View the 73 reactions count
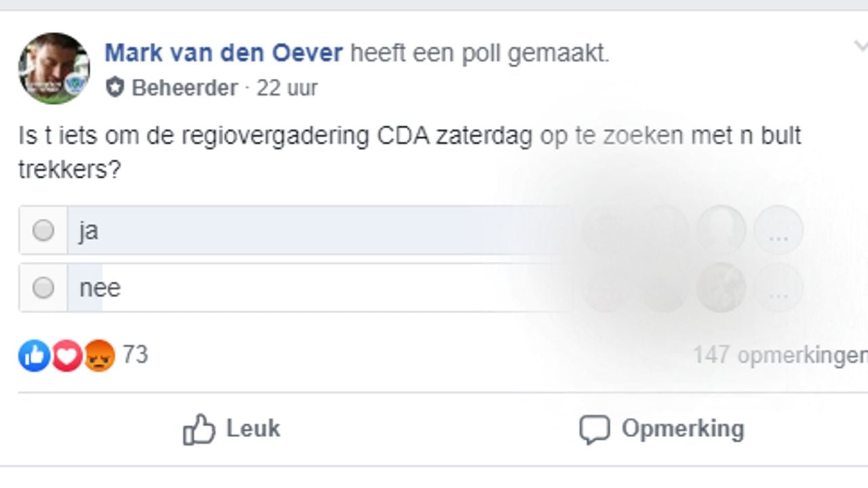The height and width of the screenshot is (488, 868). (x=135, y=355)
